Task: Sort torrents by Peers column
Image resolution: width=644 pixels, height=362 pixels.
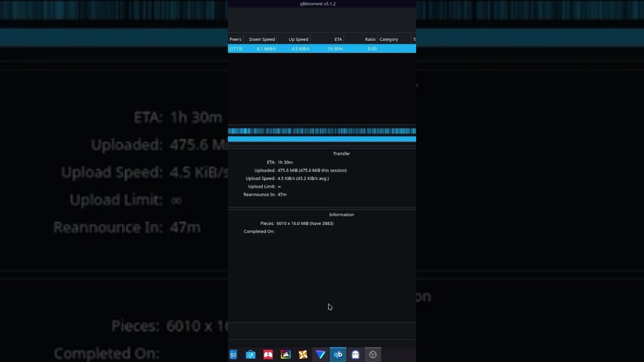Action: 235,39
